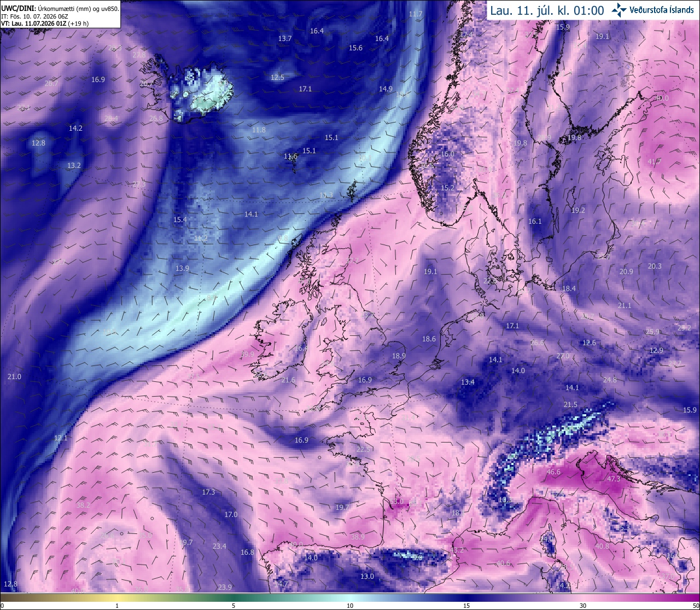Click the 1 mark on the color scale
The height and width of the screenshot is (610, 700).
117,606
